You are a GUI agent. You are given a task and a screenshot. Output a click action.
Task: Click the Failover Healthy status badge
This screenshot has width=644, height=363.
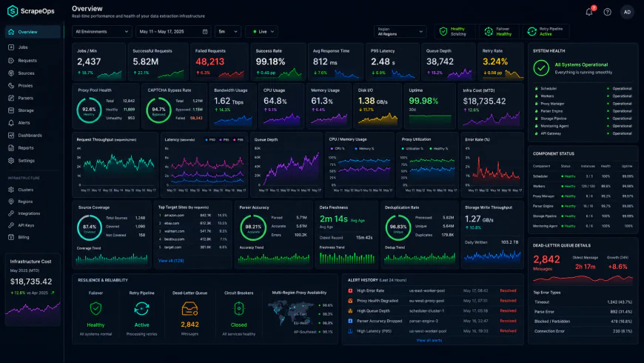coord(498,31)
